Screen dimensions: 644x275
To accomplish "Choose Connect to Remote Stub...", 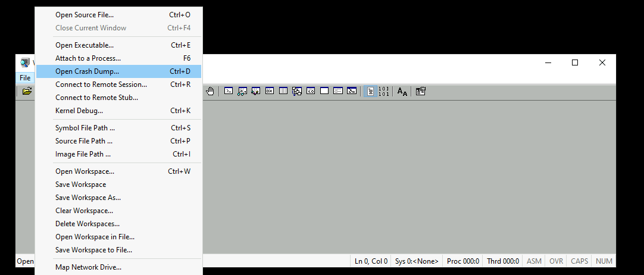I will pyautogui.click(x=118, y=98).
